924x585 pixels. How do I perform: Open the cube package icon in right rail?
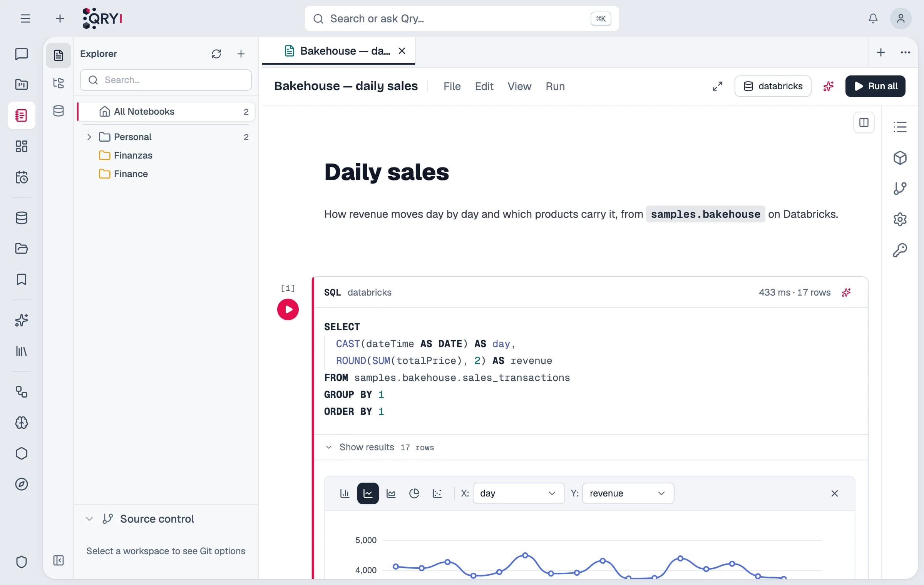(900, 158)
